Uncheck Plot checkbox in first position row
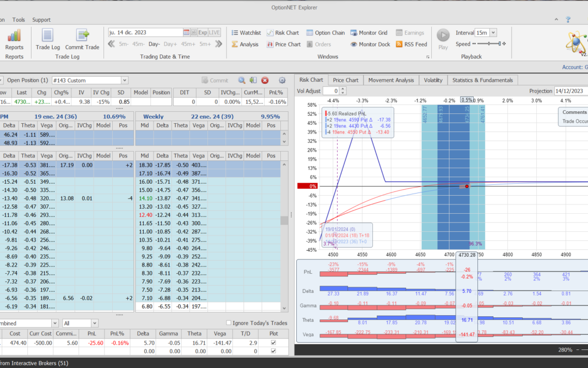The height and width of the screenshot is (368, 588). coord(273,342)
